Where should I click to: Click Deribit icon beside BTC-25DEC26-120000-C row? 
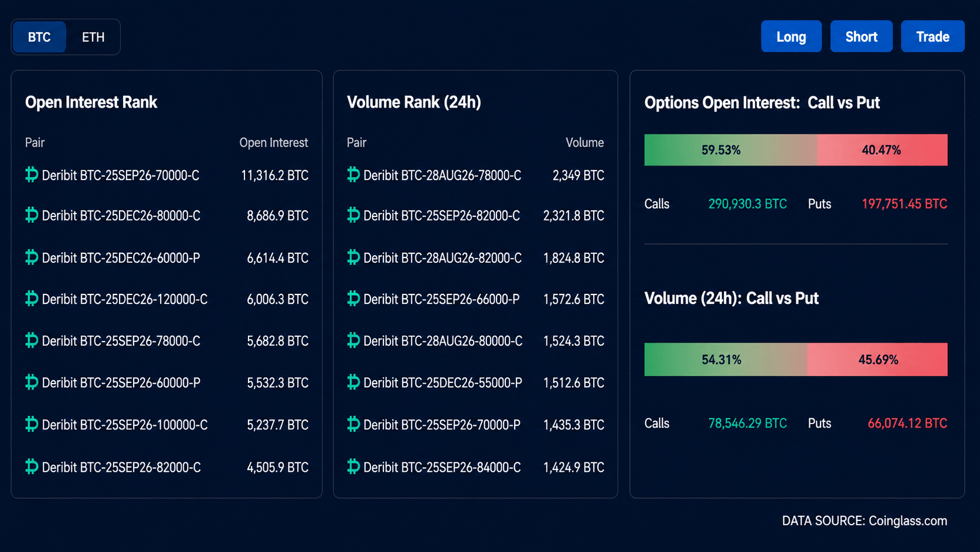click(x=32, y=299)
